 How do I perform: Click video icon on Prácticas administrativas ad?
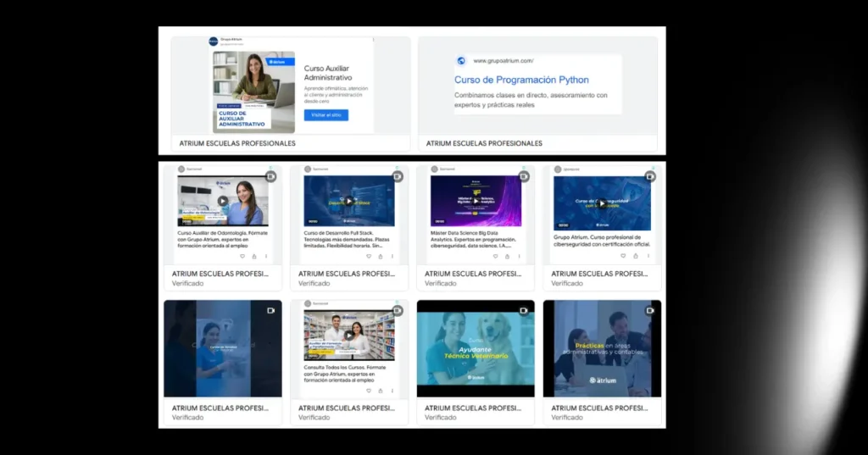pyautogui.click(x=650, y=310)
